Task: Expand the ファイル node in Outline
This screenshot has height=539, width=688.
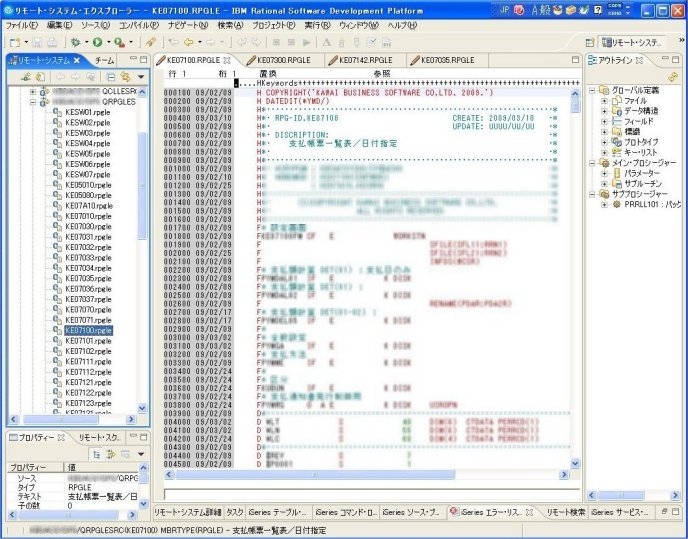Action: (x=603, y=101)
